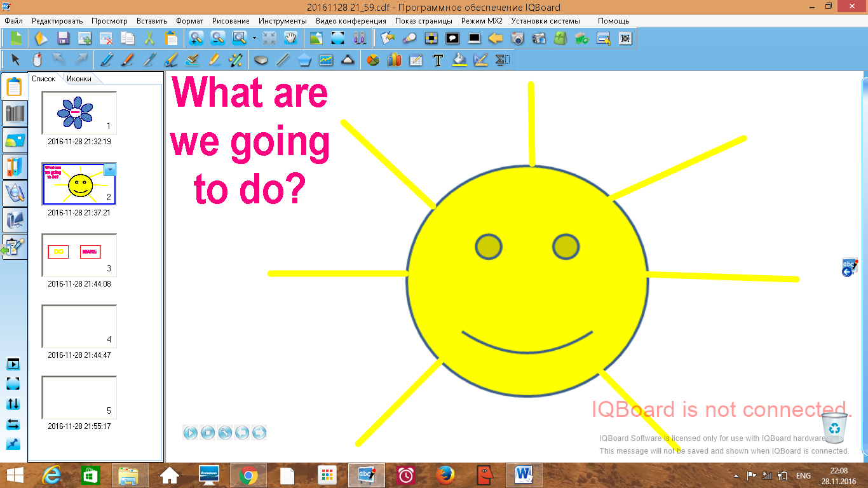
Task: Open the Файл menu
Action: [x=13, y=21]
